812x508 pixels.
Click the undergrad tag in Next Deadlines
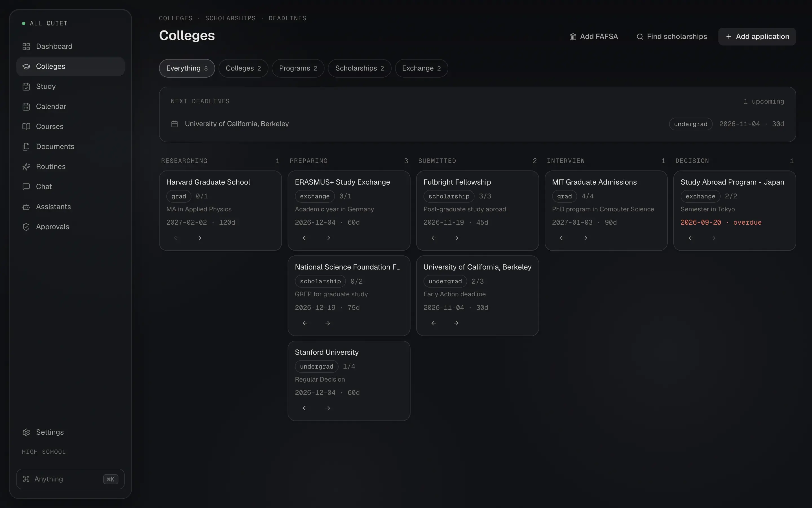[x=690, y=124]
